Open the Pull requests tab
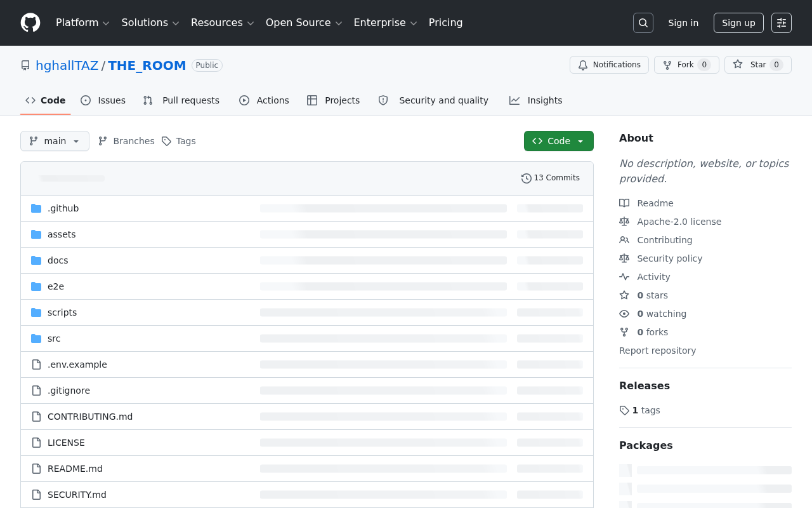 pos(181,100)
